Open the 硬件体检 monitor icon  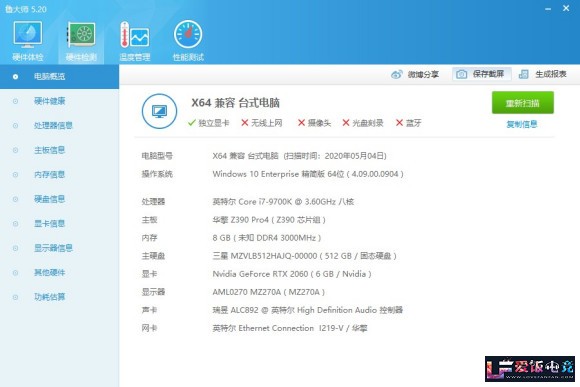click(28, 35)
